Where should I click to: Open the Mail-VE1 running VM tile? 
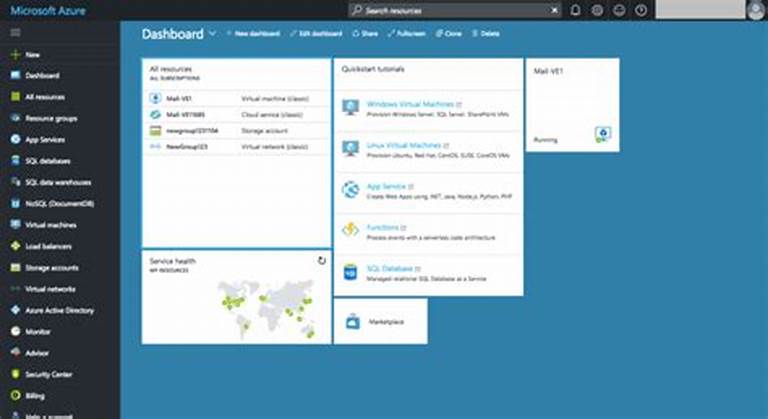(573, 105)
